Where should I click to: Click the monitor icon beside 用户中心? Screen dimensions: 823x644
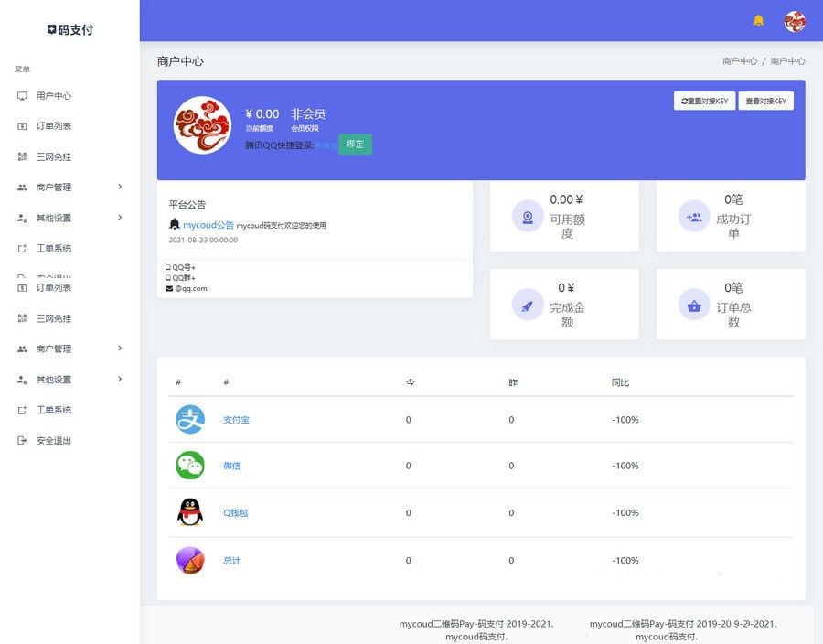[x=22, y=96]
